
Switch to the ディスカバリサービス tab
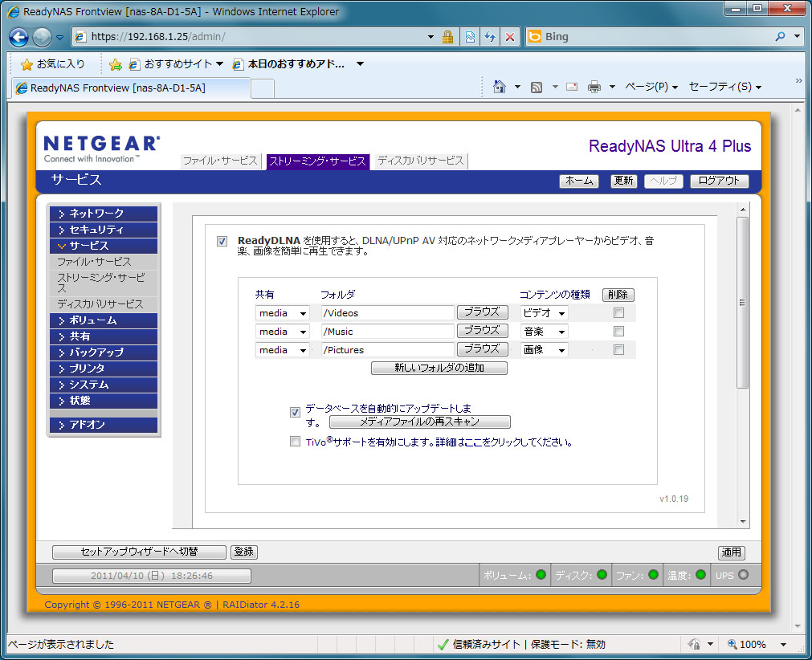(420, 161)
